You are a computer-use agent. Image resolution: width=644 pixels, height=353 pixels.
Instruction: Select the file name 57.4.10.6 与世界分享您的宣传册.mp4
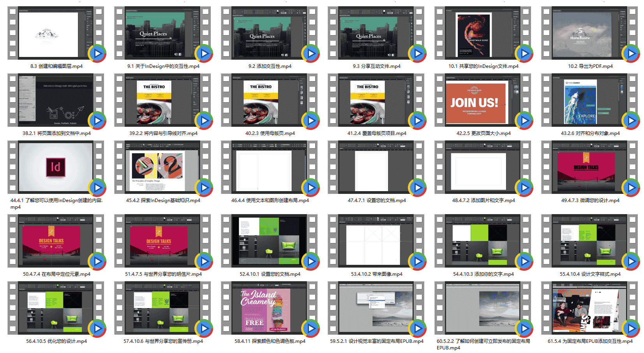coord(163,341)
